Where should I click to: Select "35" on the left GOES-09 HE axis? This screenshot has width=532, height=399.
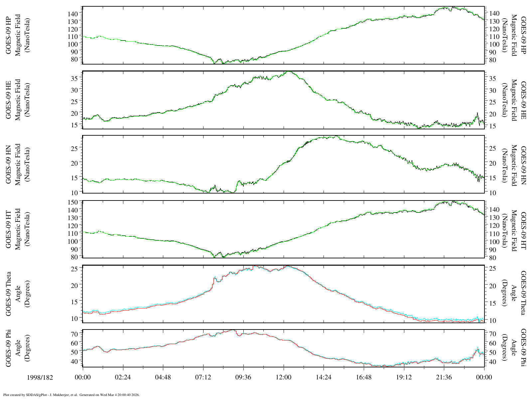pyautogui.click(x=74, y=78)
